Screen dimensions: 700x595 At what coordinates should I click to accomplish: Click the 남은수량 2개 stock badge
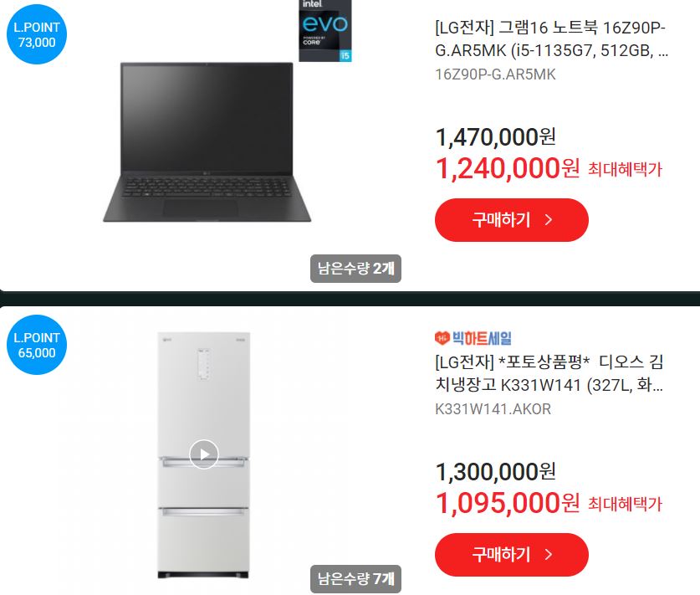tap(355, 269)
